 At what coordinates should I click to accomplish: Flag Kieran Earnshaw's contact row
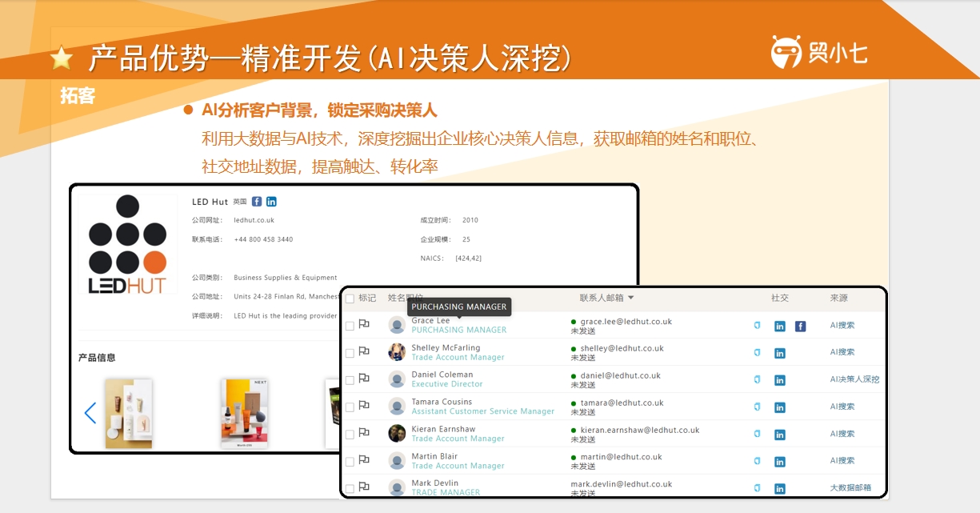[364, 434]
